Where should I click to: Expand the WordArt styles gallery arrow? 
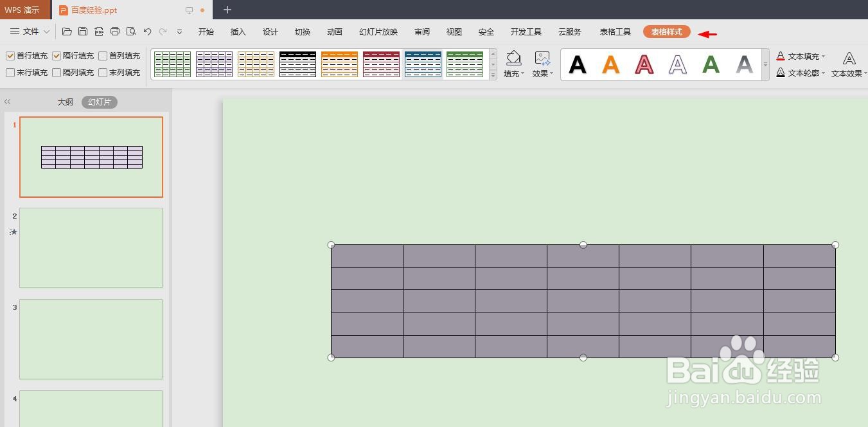(x=765, y=64)
